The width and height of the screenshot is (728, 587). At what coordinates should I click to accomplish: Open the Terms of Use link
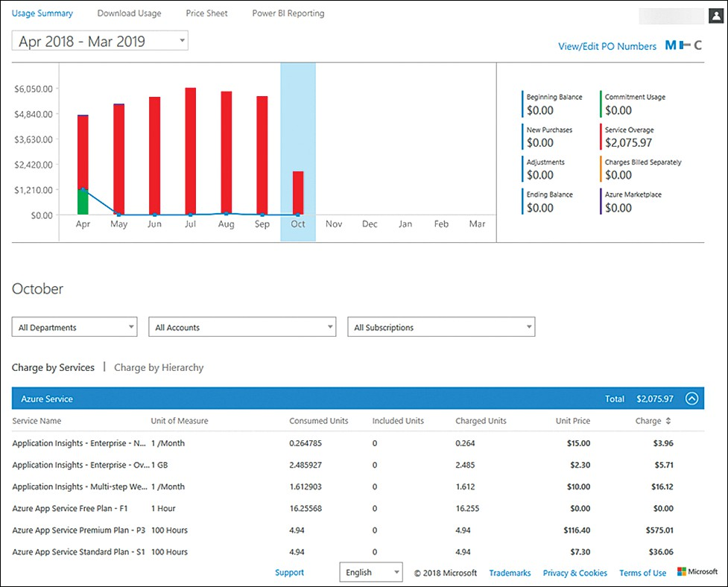point(642,573)
